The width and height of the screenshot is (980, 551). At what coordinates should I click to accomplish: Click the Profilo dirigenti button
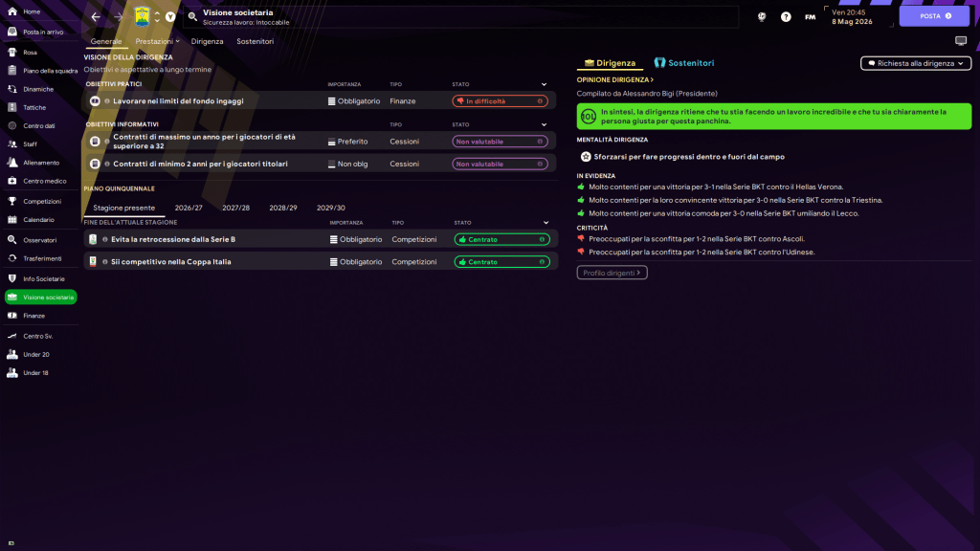coord(612,273)
